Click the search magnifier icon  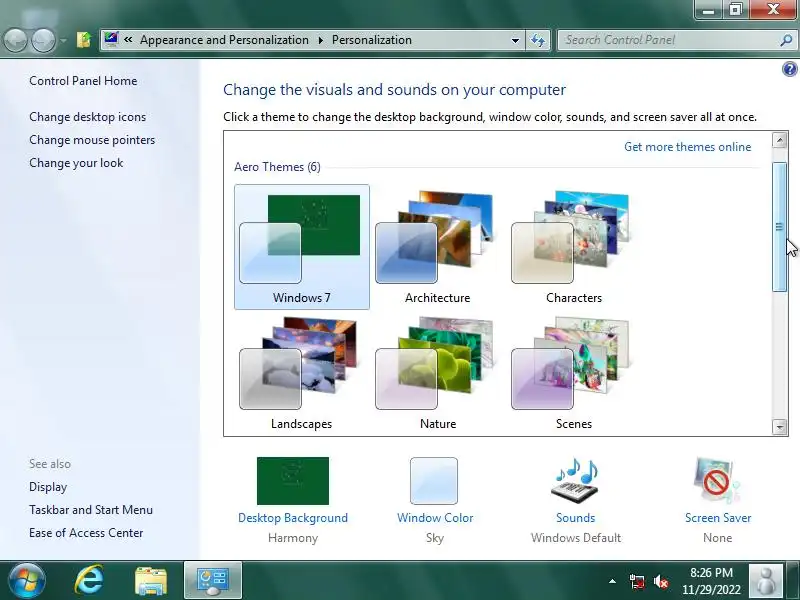pyautogui.click(x=786, y=40)
